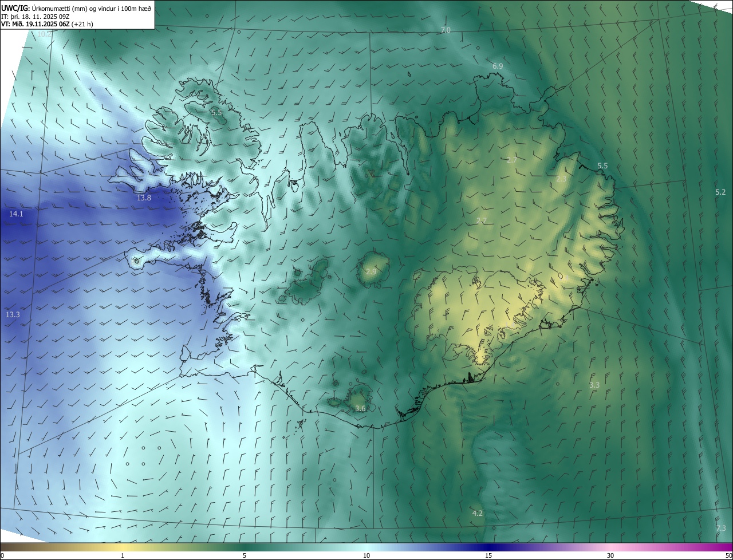
Task: Click the 13.8 value near the Westfjords coast
Action: pos(144,198)
